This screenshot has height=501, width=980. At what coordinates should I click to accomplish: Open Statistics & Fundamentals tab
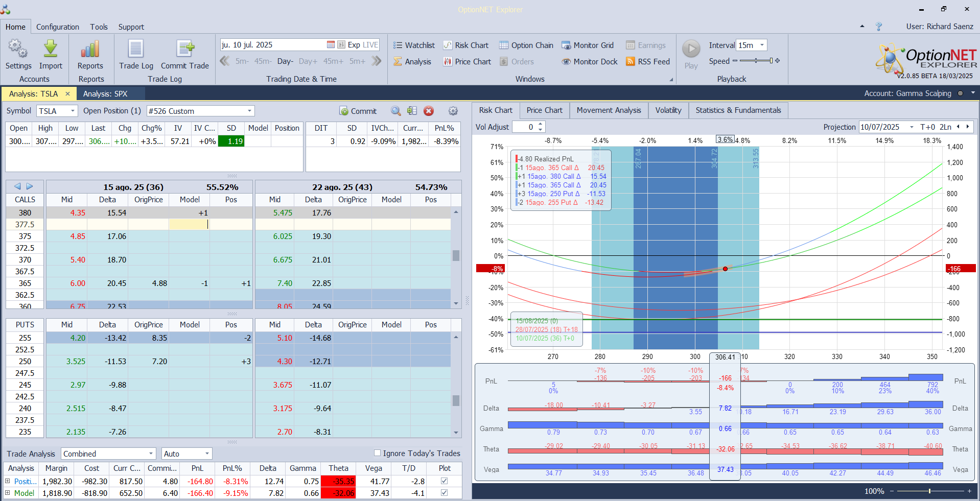738,110
